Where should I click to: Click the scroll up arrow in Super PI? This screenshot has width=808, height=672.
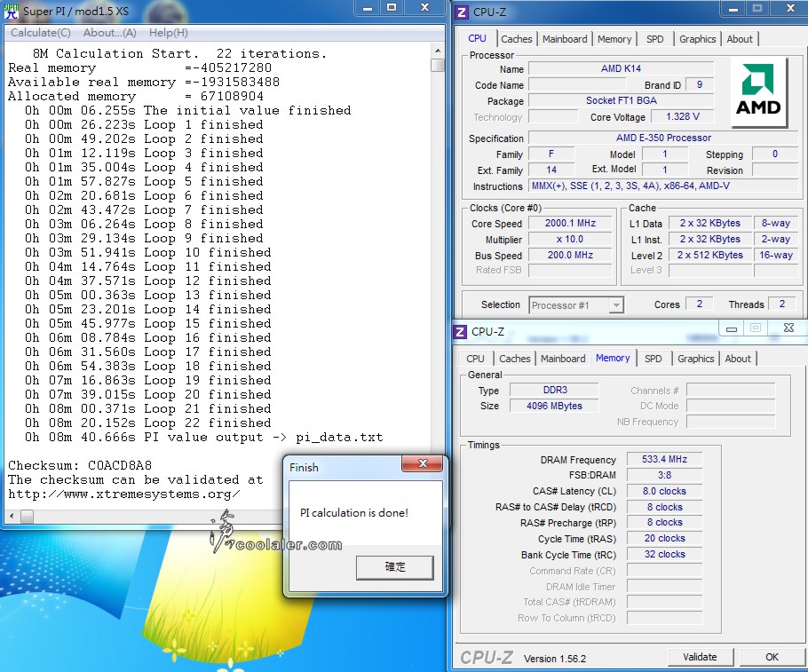(438, 51)
